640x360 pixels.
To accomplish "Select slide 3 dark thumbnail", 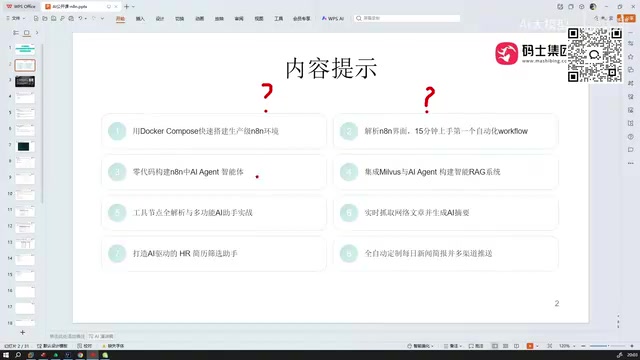I will tap(25, 81).
